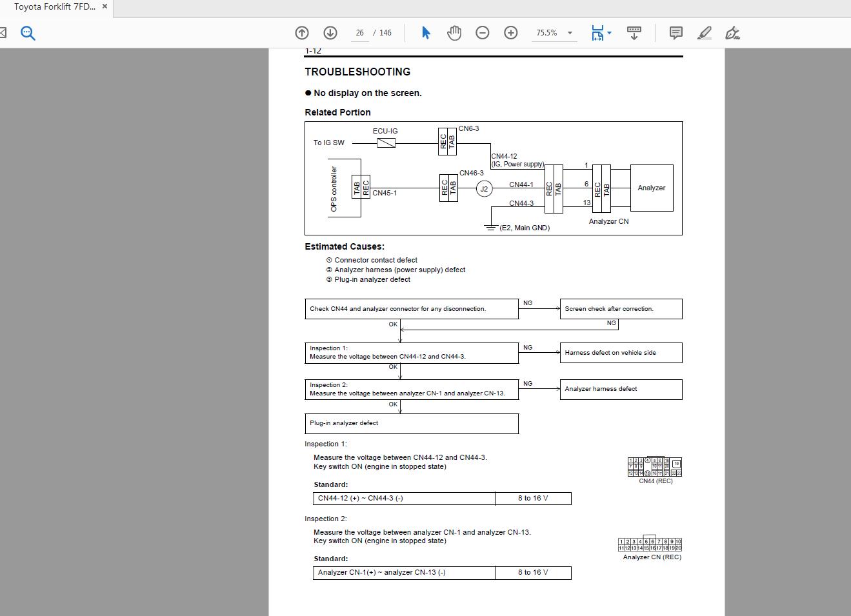Select the highlight text pen tool
851x616 pixels.
pyautogui.click(x=705, y=33)
